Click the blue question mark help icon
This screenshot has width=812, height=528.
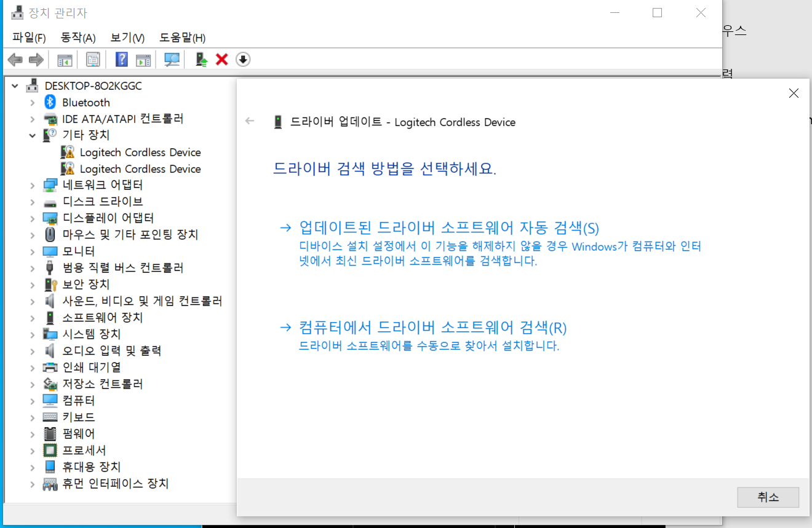(122, 60)
